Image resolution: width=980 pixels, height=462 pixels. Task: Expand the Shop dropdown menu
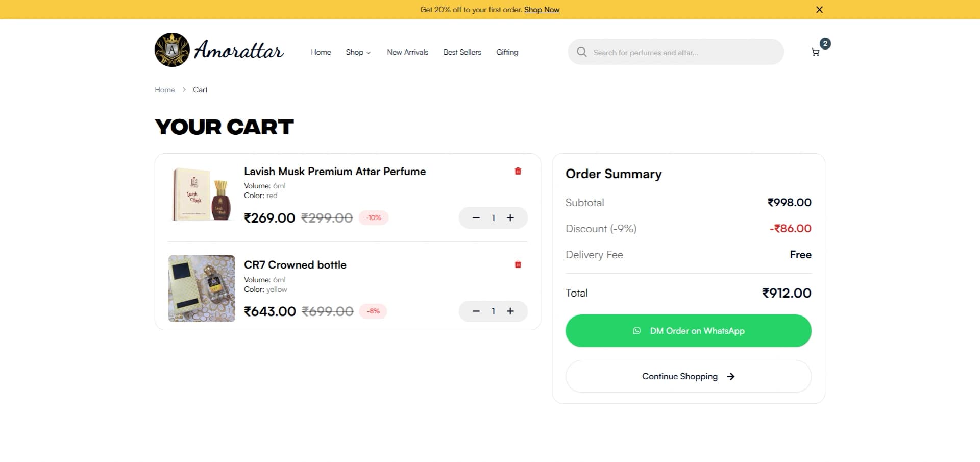tap(358, 52)
